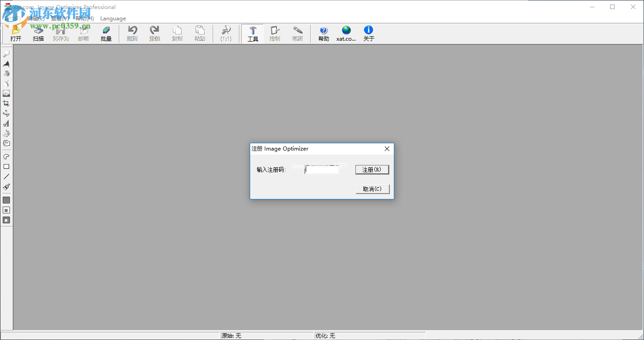The height and width of the screenshot is (340, 644).
Task: Toggle the 控制 (Control) panel button
Action: point(275,33)
